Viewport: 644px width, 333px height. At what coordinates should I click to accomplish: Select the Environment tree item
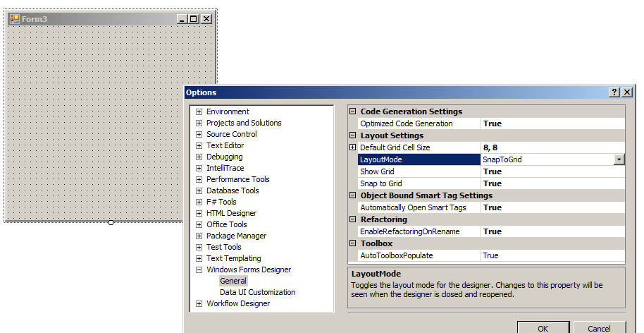point(228,111)
